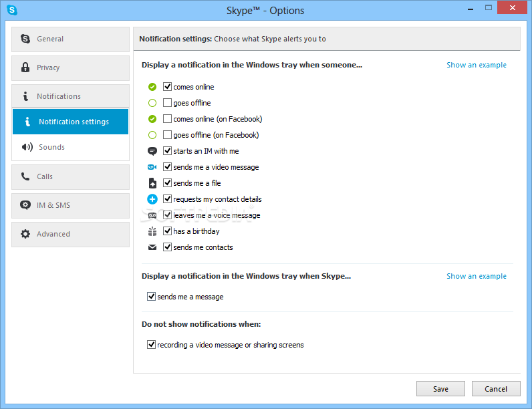Toggle recording a video message or sharing screens

pyautogui.click(x=151, y=345)
